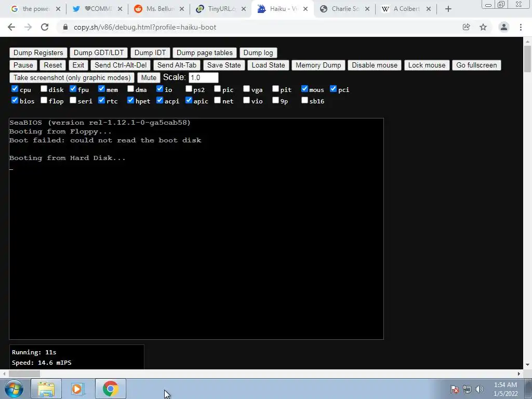532x399 pixels.
Task: Mute the emulator sound
Action: [149, 78]
